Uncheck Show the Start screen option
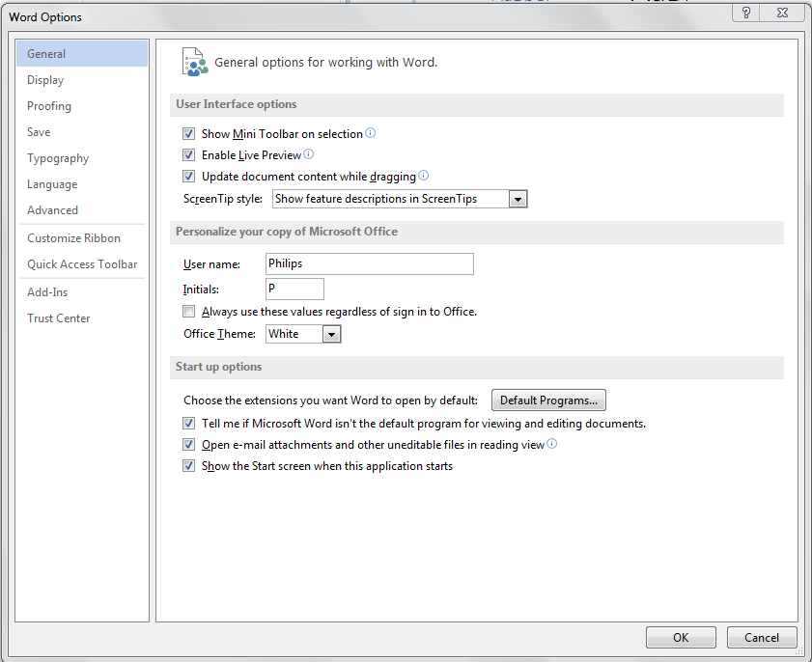 tap(188, 466)
